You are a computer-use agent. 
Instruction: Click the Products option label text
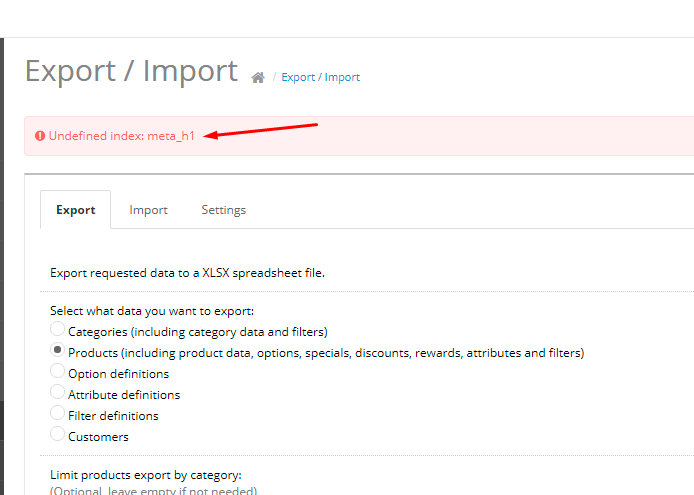tap(326, 353)
